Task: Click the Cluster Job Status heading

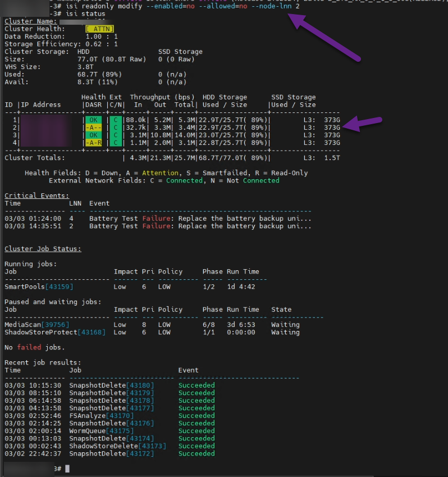Action: tap(43, 249)
